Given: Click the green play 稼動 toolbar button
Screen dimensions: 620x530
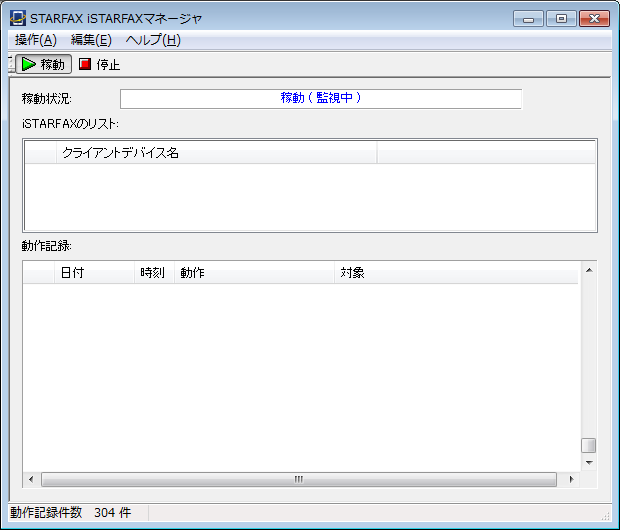Looking at the screenshot, I should 43,64.
